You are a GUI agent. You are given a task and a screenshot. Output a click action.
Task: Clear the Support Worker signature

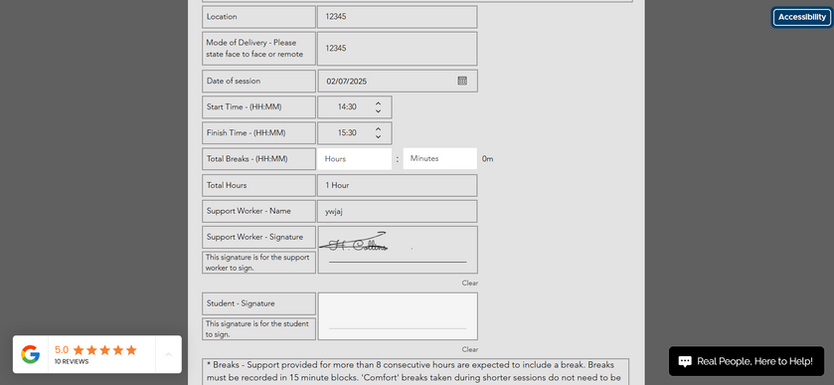[470, 283]
